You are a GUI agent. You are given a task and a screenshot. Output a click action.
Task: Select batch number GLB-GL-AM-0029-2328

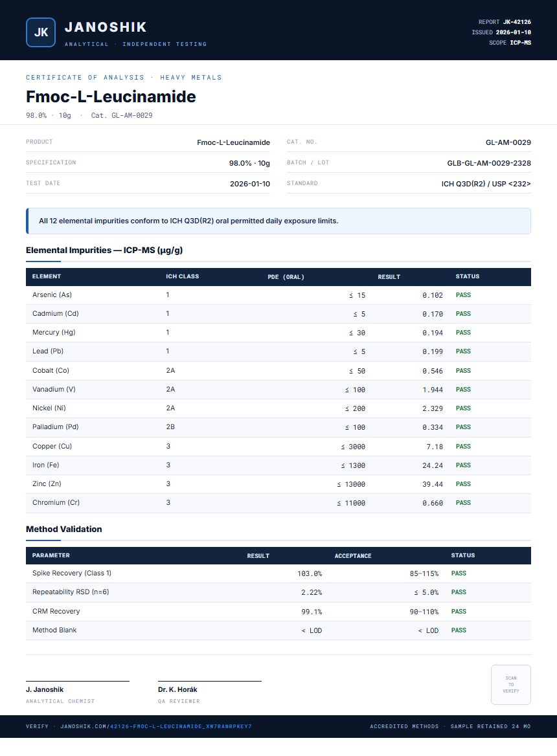coord(489,163)
